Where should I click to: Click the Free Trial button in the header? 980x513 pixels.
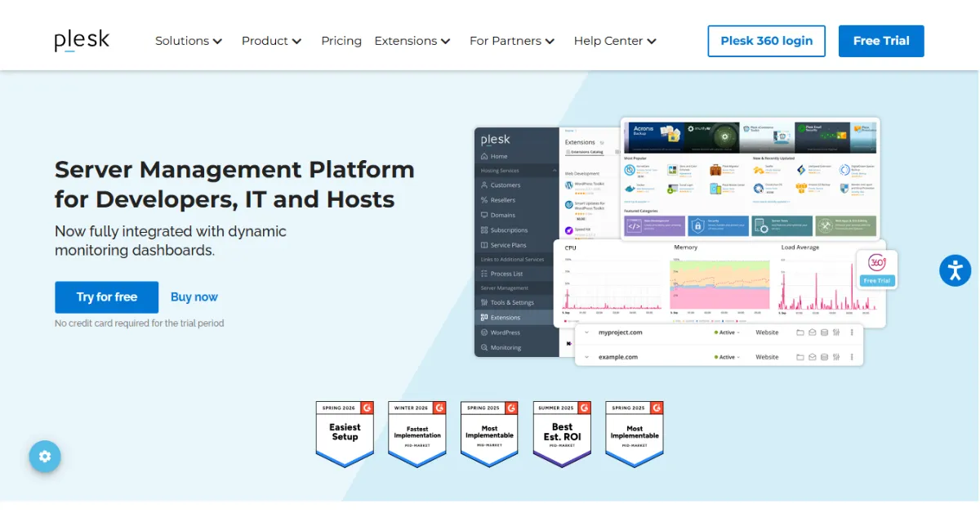pos(881,41)
